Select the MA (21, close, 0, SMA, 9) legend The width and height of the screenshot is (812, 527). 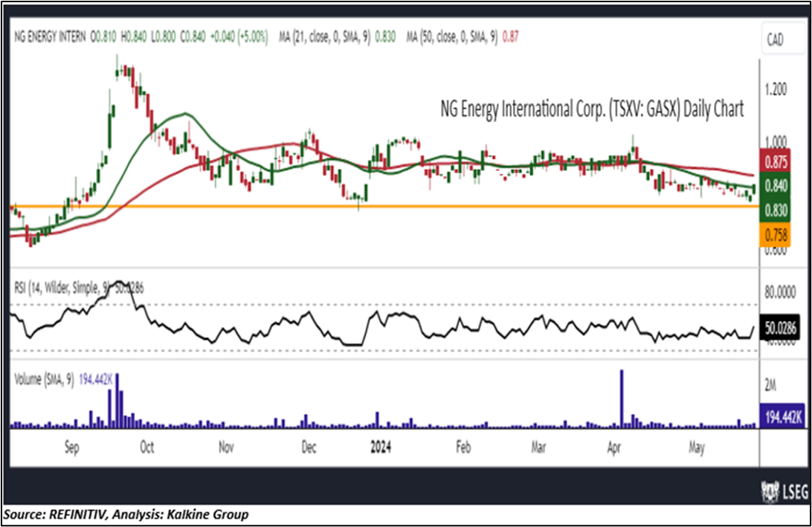click(x=325, y=36)
